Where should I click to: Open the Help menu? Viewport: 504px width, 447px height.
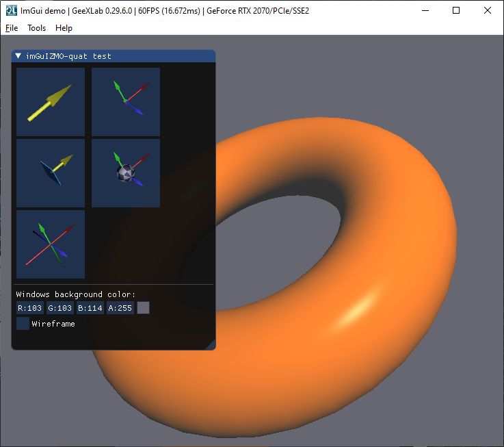pyautogui.click(x=64, y=28)
